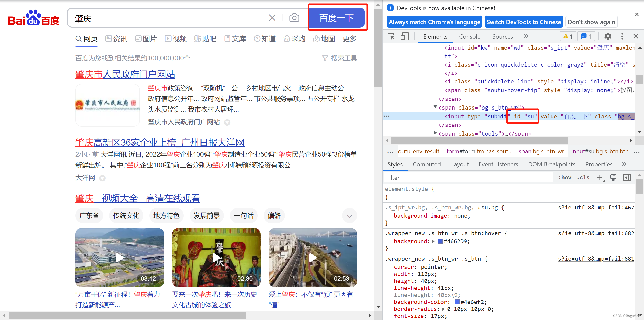Open the 视频 tab
Image resolution: width=644 pixels, height=320 pixels.
[x=176, y=39]
